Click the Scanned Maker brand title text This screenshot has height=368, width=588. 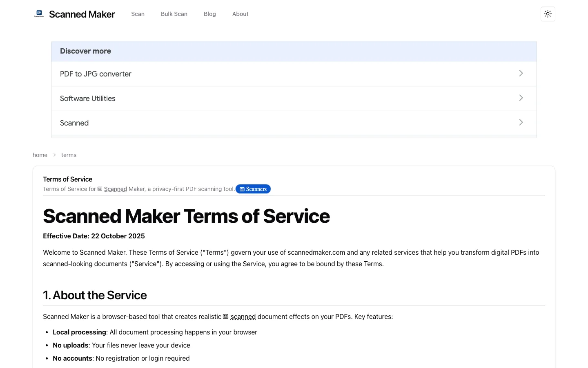click(x=82, y=14)
